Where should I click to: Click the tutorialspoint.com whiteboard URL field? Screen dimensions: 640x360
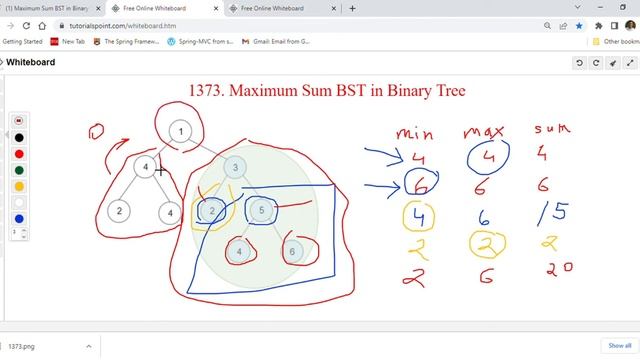pyautogui.click(x=122, y=26)
